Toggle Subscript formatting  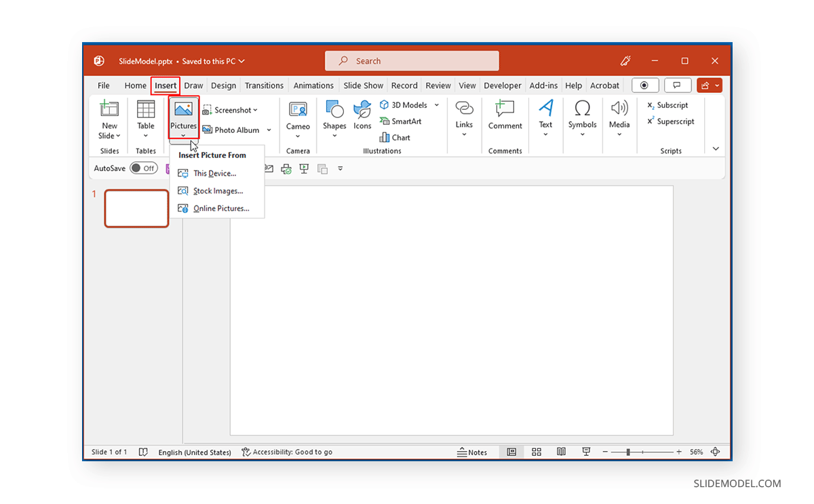pos(668,105)
